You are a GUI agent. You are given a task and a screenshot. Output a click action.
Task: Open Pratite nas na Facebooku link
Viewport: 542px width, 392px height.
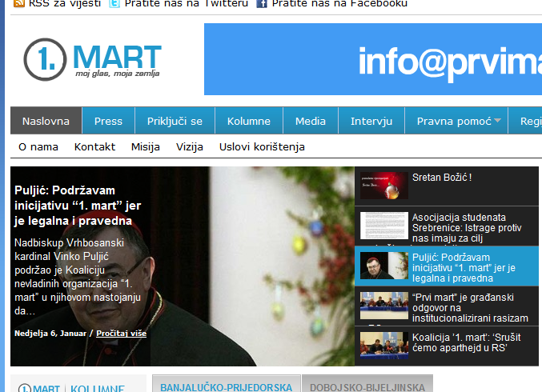click(339, 3)
